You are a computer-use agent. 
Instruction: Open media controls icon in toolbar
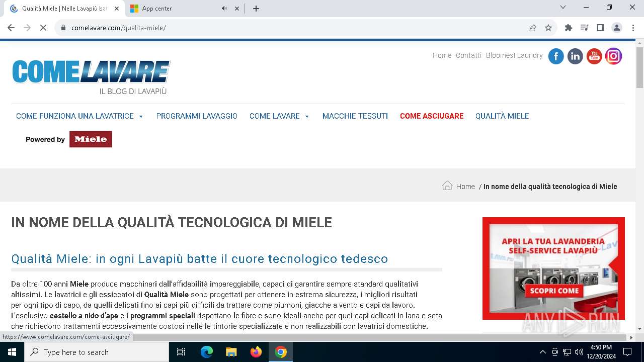tap(585, 28)
